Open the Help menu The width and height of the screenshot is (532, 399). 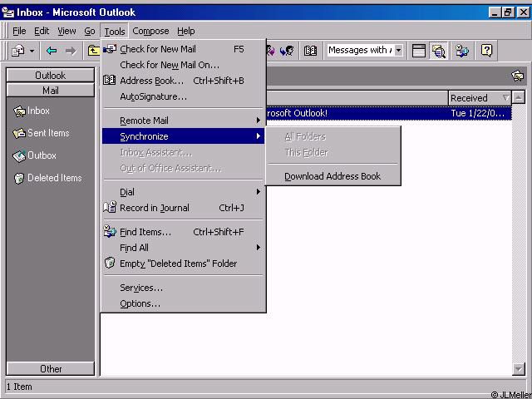pos(186,32)
